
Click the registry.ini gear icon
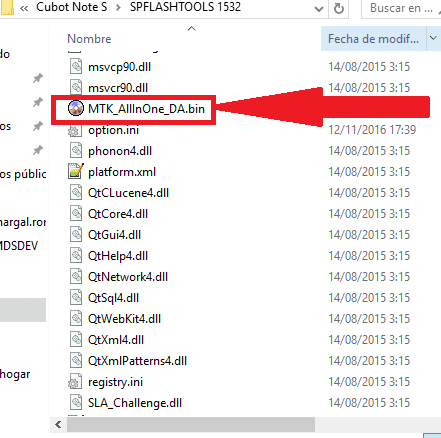pyautogui.click(x=75, y=381)
